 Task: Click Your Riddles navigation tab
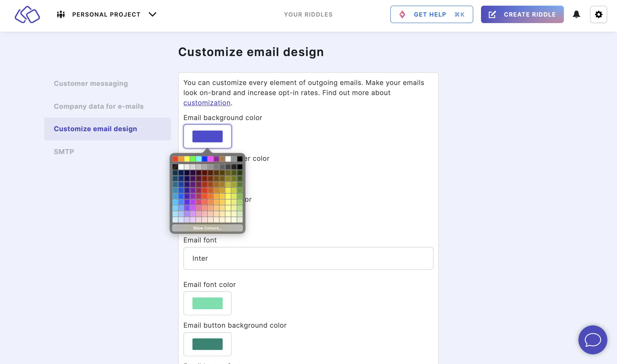coord(308,14)
